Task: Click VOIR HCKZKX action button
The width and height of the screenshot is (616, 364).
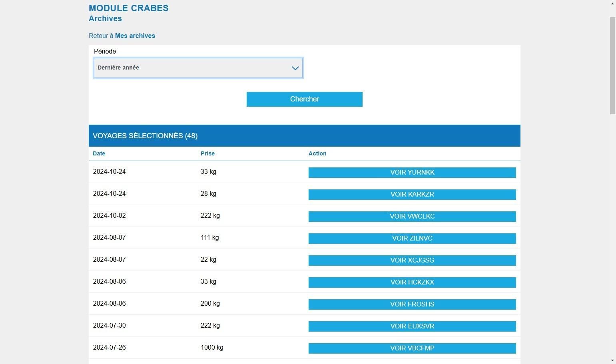Action: click(x=412, y=282)
